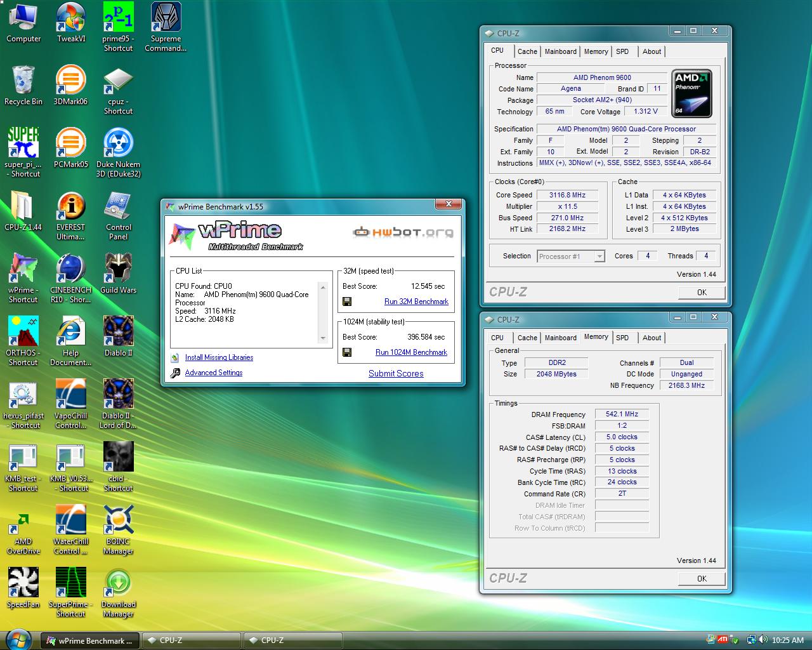
Task: Launch 3DMark06 desktop icon
Action: click(70, 86)
